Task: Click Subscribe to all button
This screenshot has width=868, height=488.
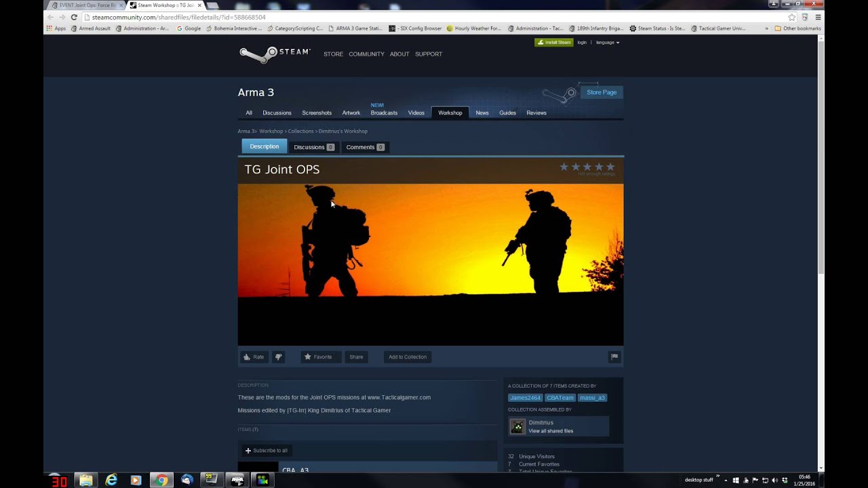Action: point(267,450)
